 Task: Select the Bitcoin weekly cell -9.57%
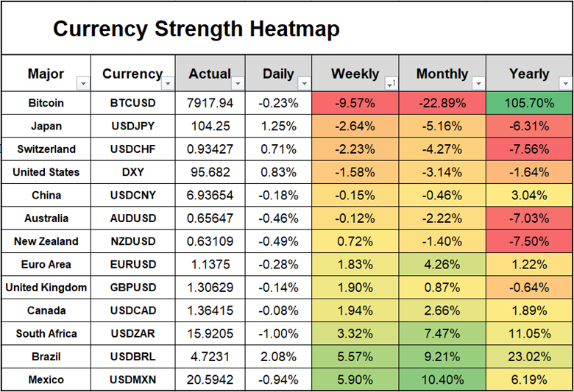coord(355,104)
